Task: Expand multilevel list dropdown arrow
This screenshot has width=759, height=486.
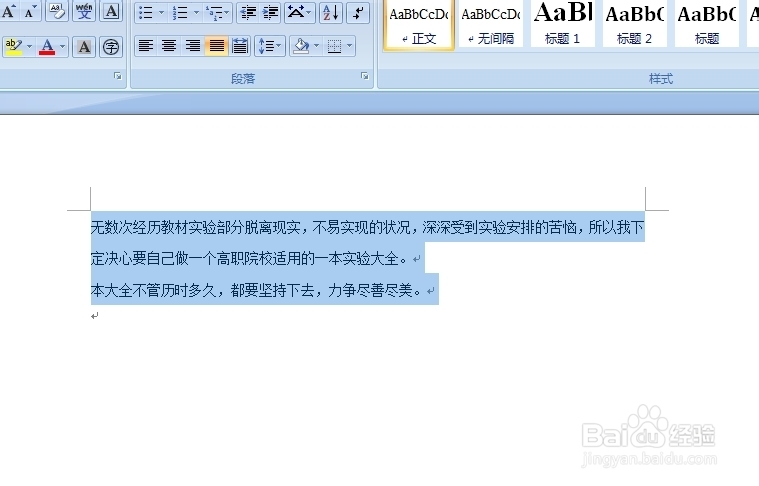Action: 227,13
